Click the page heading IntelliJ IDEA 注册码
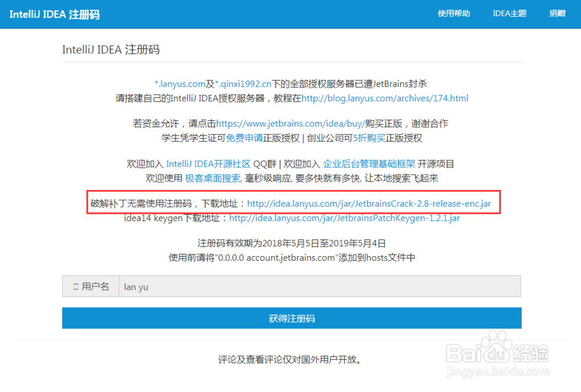581x392 pixels. 111,49
